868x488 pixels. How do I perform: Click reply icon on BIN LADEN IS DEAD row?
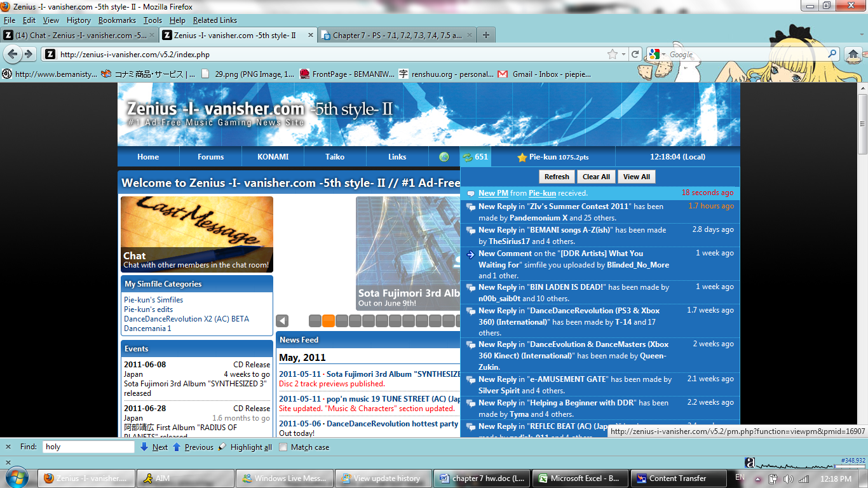[471, 288]
